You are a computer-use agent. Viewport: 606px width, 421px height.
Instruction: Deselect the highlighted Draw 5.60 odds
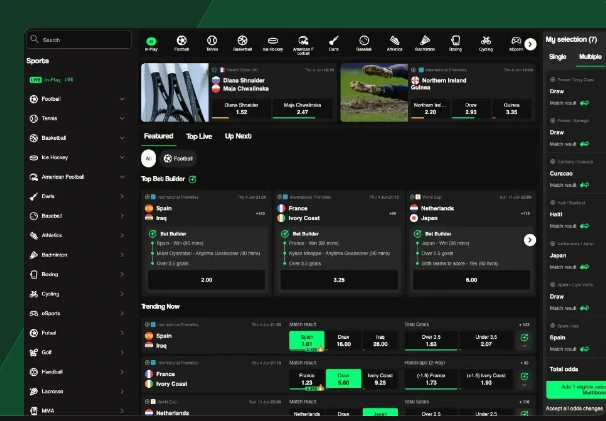tap(343, 379)
